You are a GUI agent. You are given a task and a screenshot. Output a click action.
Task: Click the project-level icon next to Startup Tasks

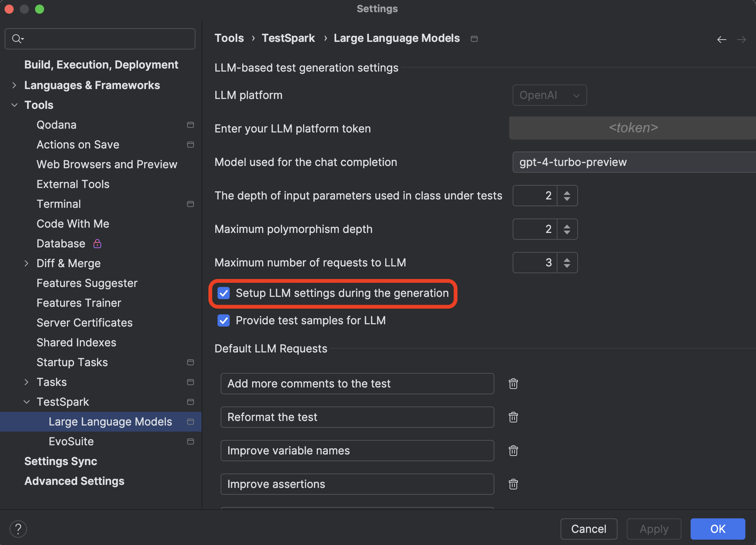point(191,362)
